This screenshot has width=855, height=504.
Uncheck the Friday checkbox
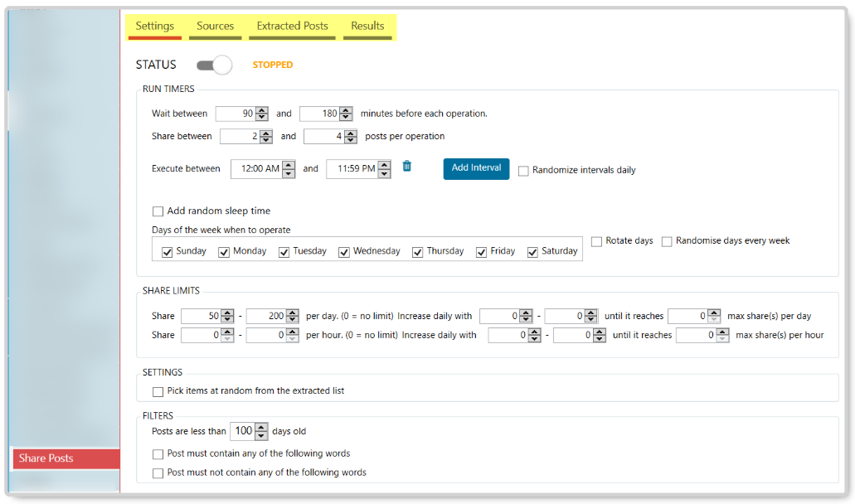click(x=481, y=252)
